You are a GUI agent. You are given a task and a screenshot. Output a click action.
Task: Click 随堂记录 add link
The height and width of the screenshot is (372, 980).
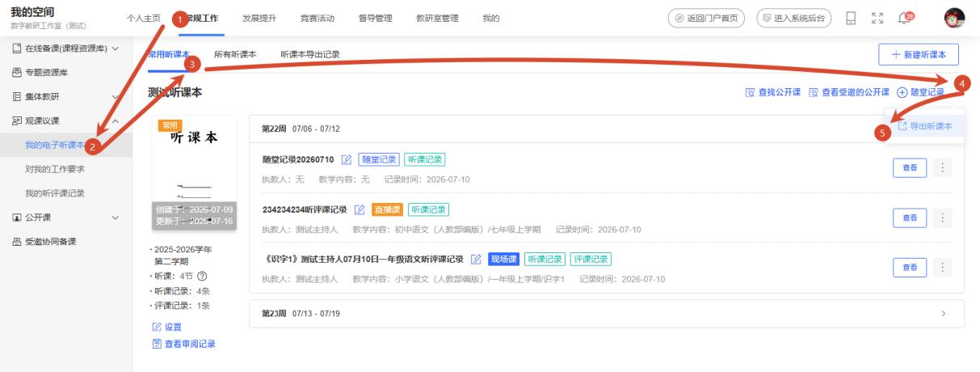(x=921, y=93)
